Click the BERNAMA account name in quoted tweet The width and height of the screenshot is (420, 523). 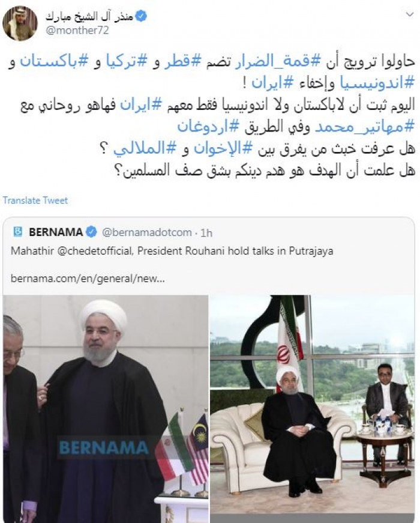[56, 232]
